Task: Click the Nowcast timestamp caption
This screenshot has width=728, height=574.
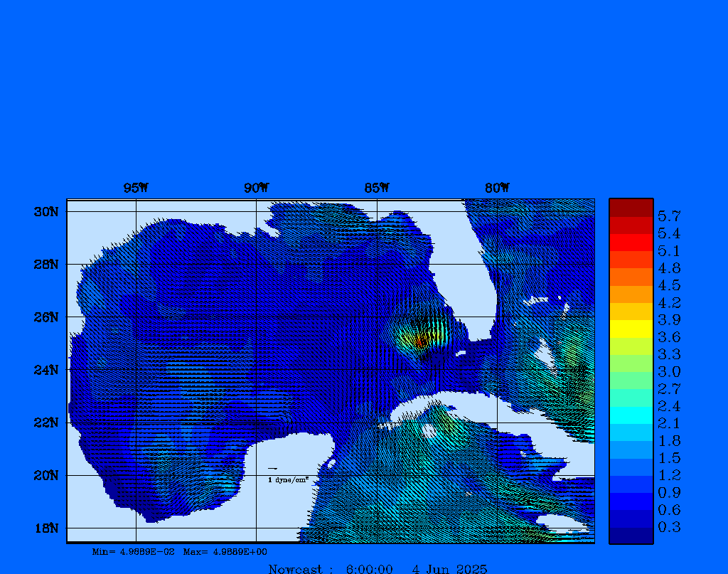Action: [x=378, y=568]
